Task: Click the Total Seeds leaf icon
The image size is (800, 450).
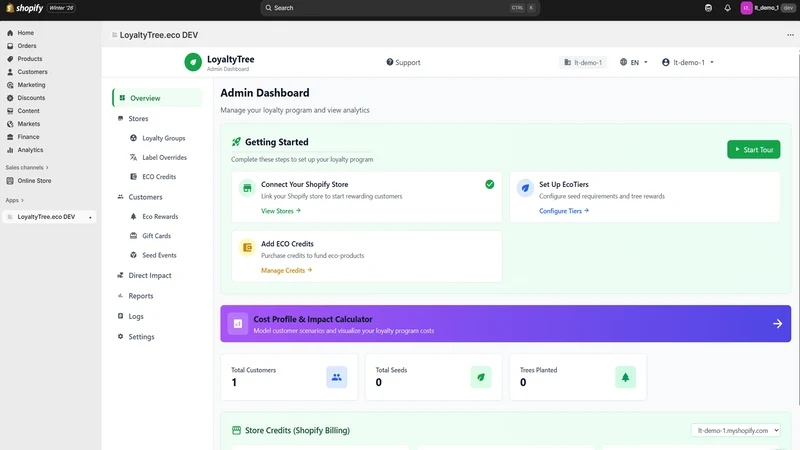Action: 481,377
